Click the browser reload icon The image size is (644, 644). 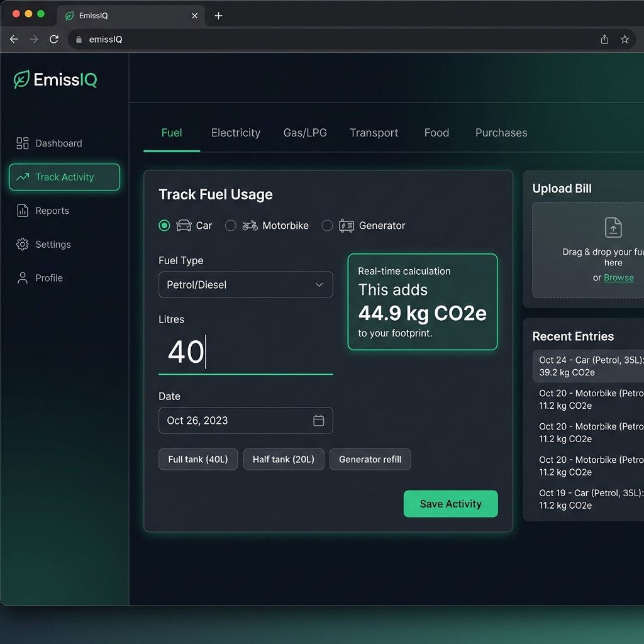[x=54, y=39]
